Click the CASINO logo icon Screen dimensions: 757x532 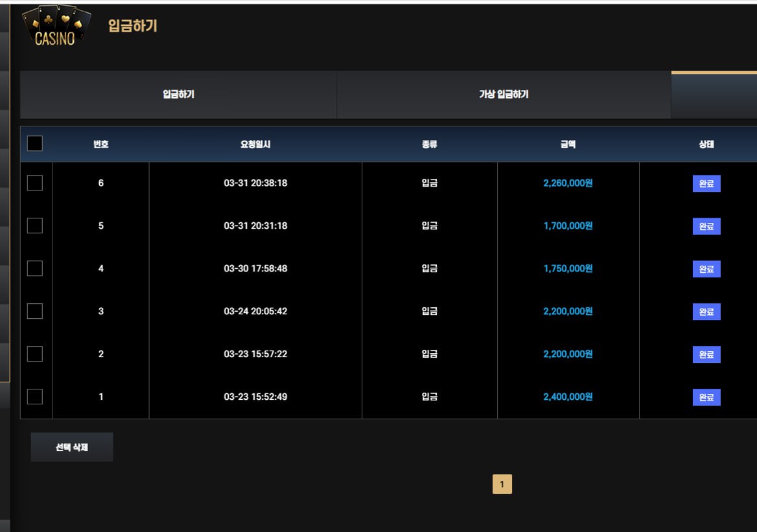[x=56, y=27]
